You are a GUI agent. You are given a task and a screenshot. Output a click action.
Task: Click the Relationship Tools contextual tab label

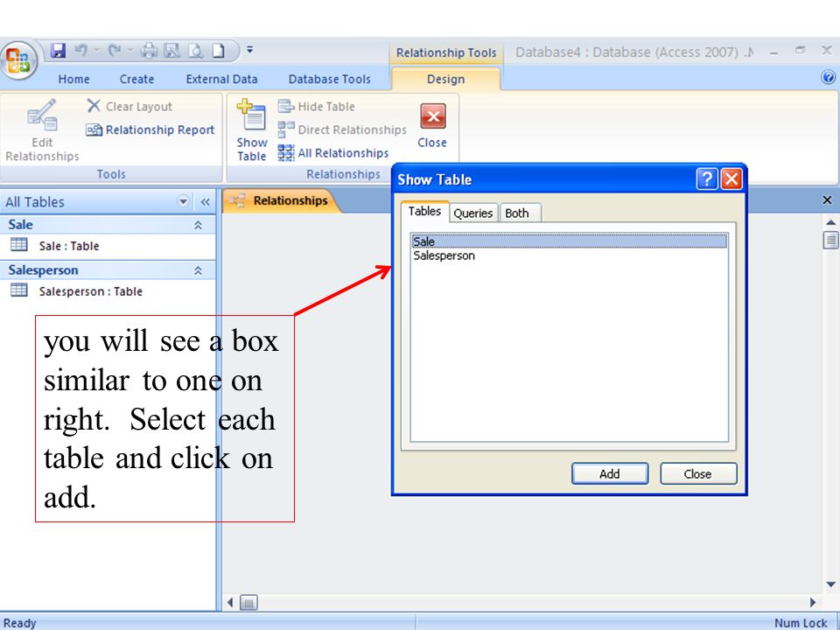446,52
